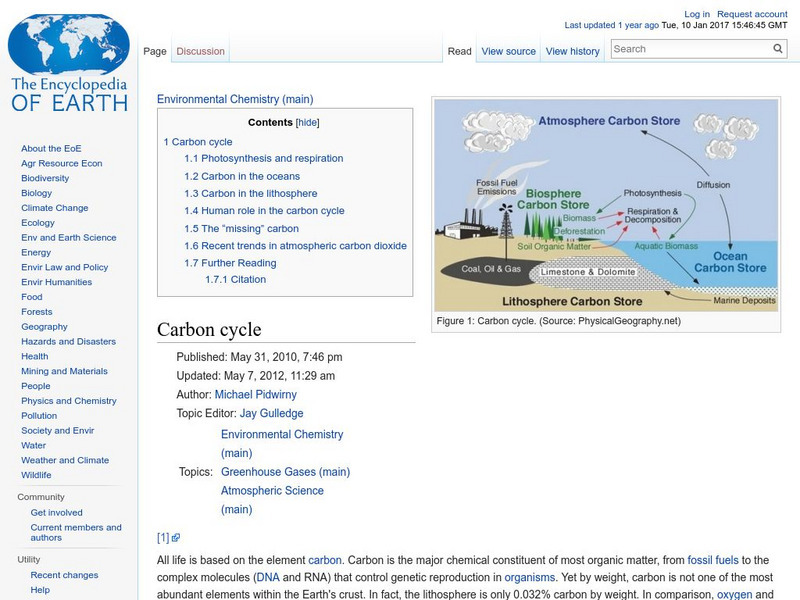Open Physics and Chemistry sidebar link
The image size is (800, 600).
pyautogui.click(x=69, y=401)
